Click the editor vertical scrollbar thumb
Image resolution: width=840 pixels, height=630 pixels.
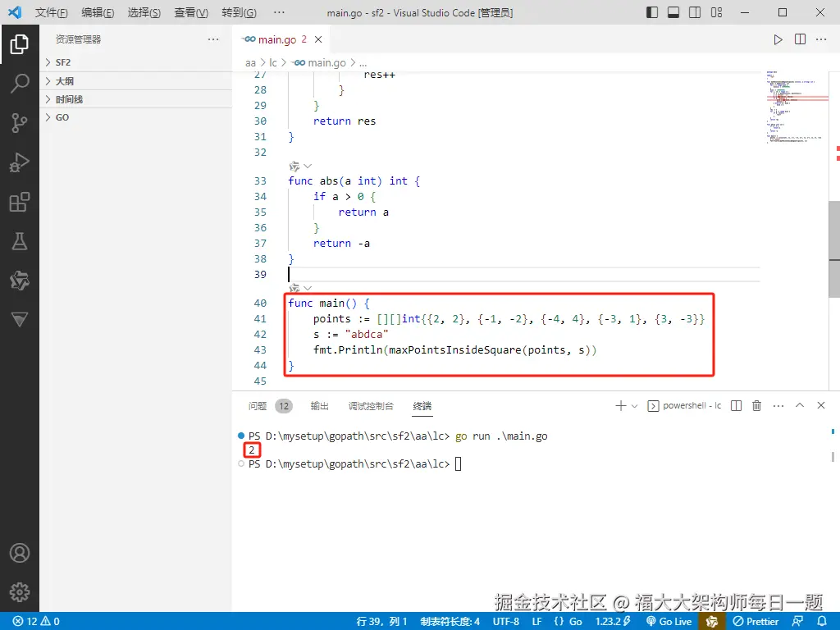(834, 249)
